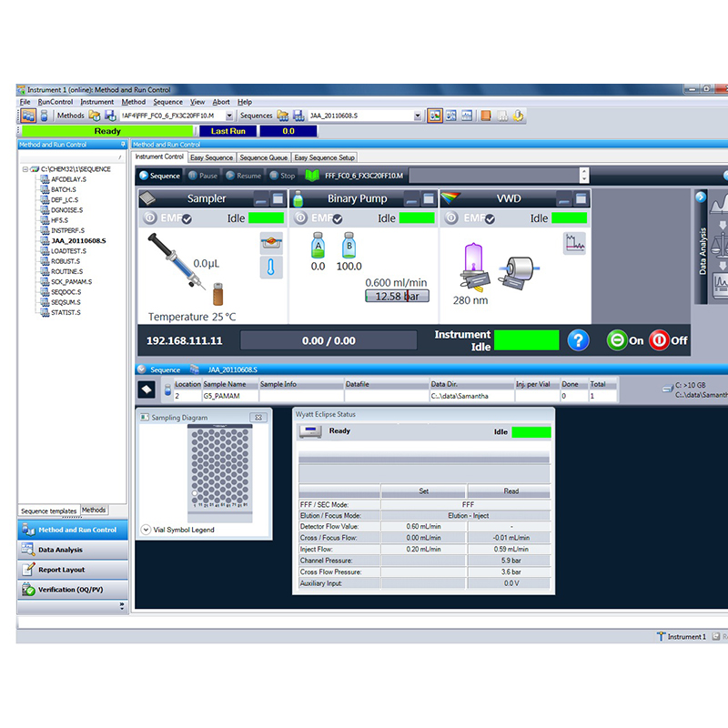The width and height of the screenshot is (728, 728).
Task: Load a sequence with the Sequences folder icon
Action: pyautogui.click(x=283, y=116)
